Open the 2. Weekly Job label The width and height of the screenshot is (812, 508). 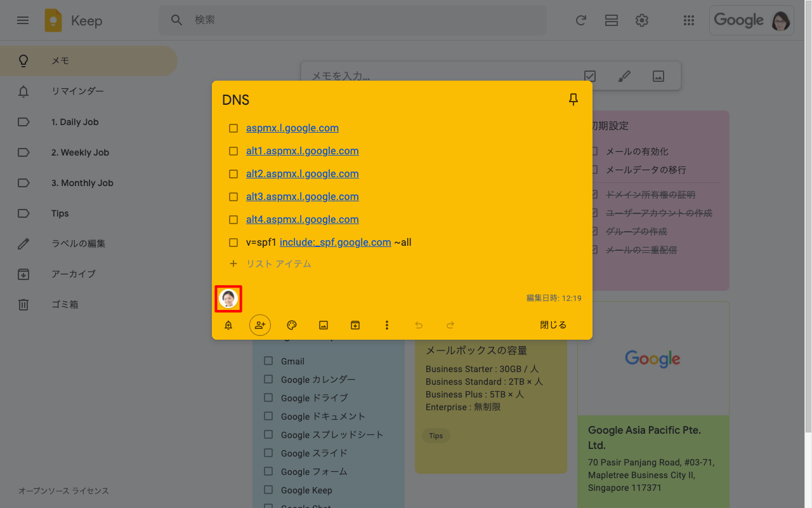89,152
